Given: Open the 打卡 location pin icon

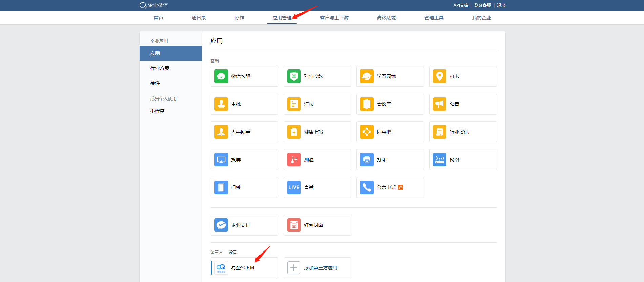Looking at the screenshot, I should (440, 76).
